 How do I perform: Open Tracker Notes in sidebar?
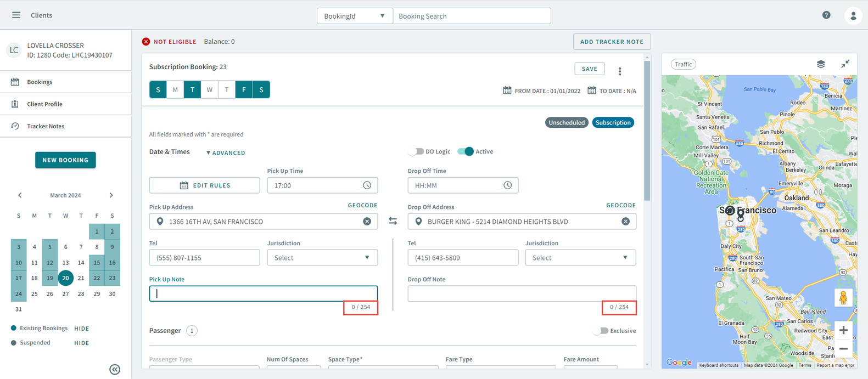46,126
